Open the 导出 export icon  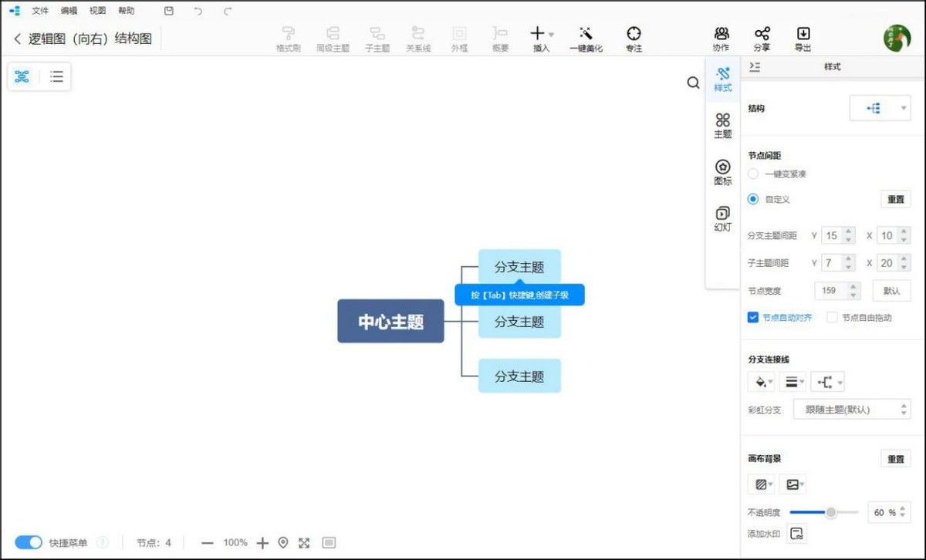click(803, 36)
